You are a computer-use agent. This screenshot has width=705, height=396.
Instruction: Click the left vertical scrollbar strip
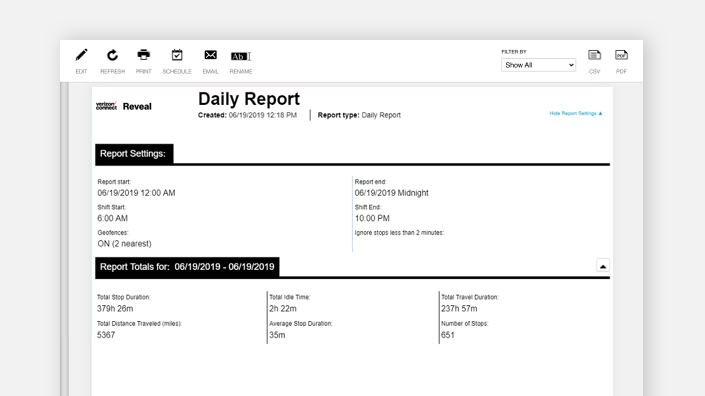point(64,239)
